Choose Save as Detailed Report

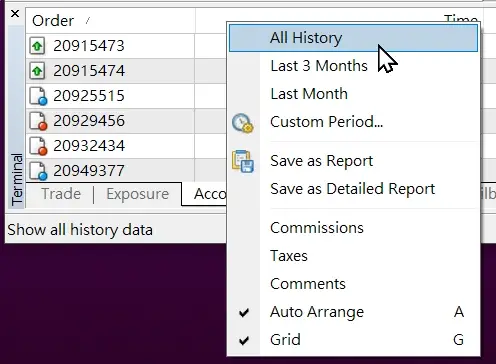[353, 189]
